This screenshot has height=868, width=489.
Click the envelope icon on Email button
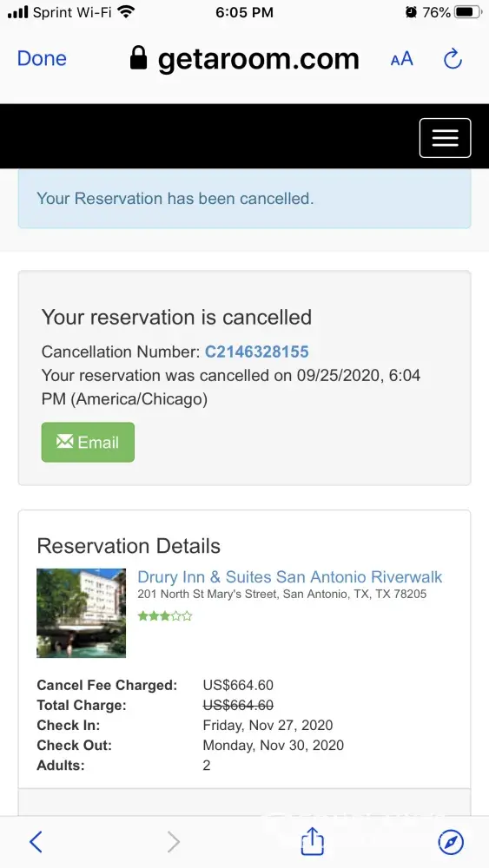coord(65,441)
